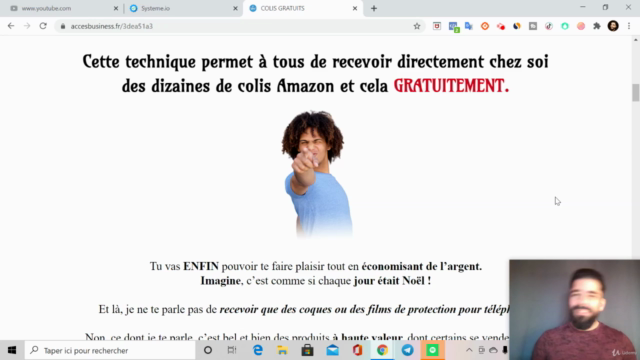This screenshot has width=640, height=360.
Task: Open the dark blue and orange circular extension
Action: point(517,26)
